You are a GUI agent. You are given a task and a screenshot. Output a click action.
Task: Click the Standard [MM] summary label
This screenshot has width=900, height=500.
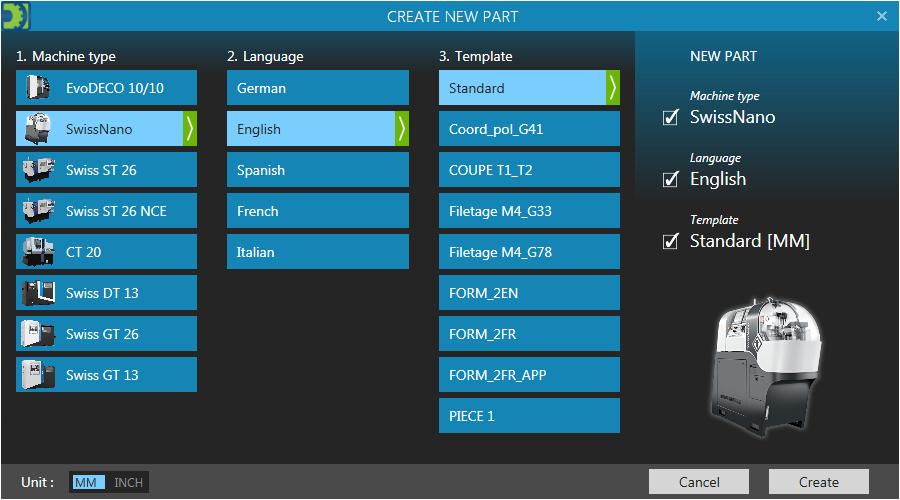(x=750, y=241)
